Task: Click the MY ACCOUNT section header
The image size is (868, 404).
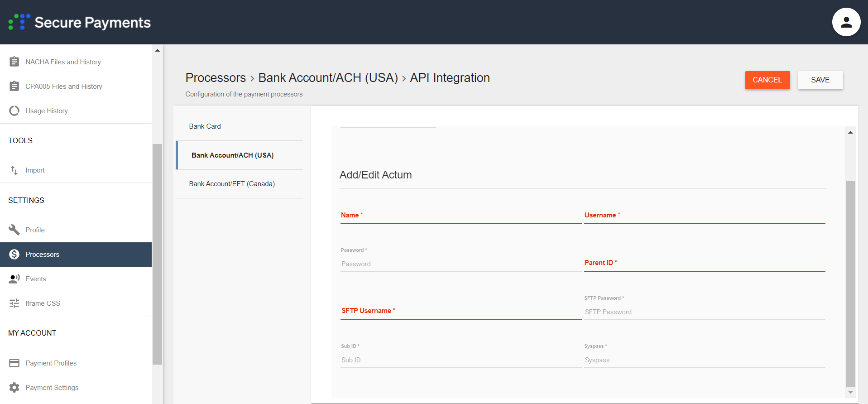Action: 32,333
